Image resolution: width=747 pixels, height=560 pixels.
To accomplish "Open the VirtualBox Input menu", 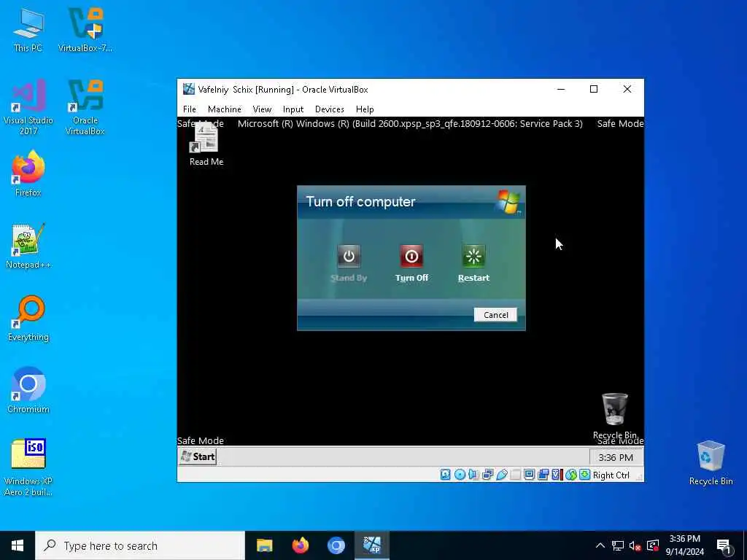I will pos(293,109).
